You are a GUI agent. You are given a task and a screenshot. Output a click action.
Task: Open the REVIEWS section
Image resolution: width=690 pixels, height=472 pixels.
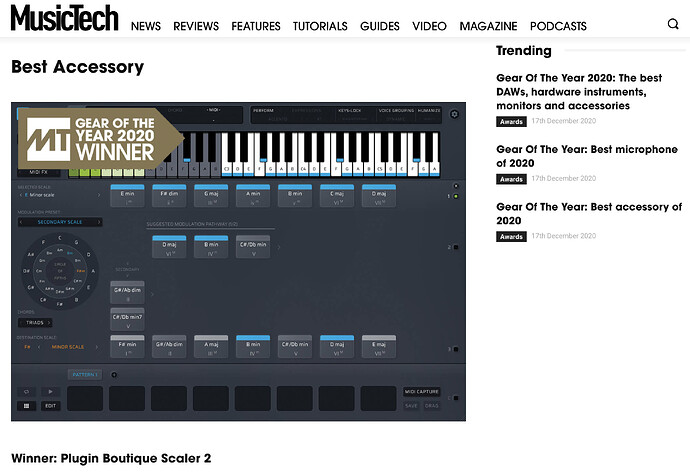click(x=196, y=26)
